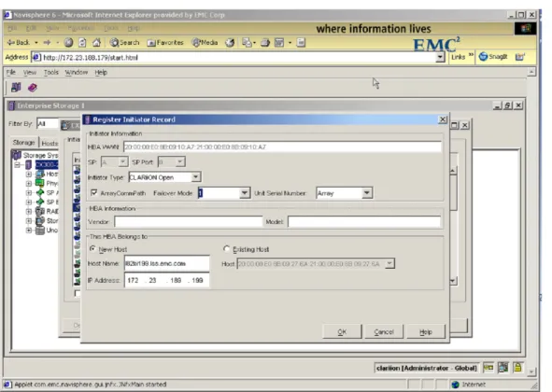Viewport: 552px width, 392px height.
Task: Click the History icon next to Media
Action: click(230, 43)
